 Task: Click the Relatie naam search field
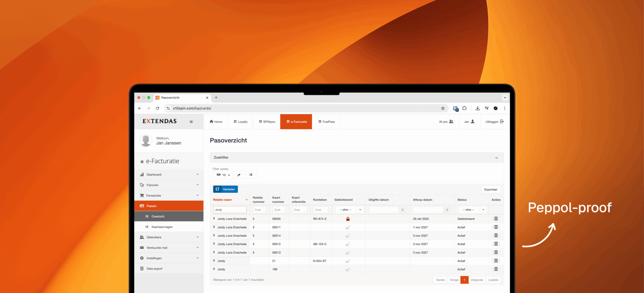(230, 210)
